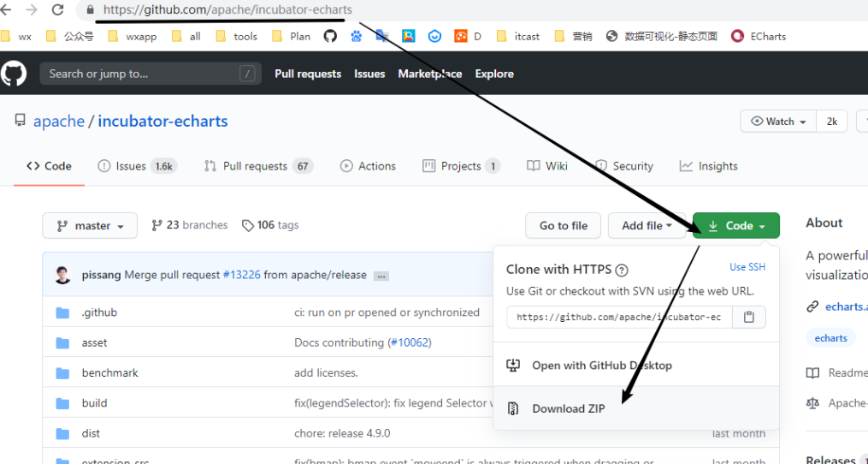View the 106 tags link
868x464 pixels.
tap(270, 225)
